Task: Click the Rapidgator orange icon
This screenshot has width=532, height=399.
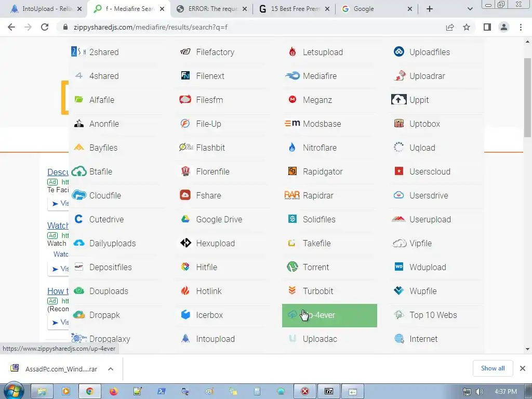Action: pos(292,171)
